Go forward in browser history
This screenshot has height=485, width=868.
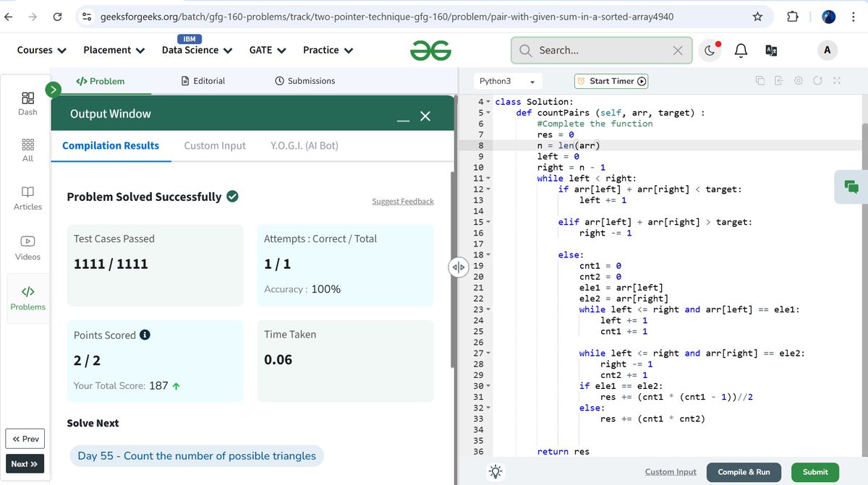(x=33, y=17)
